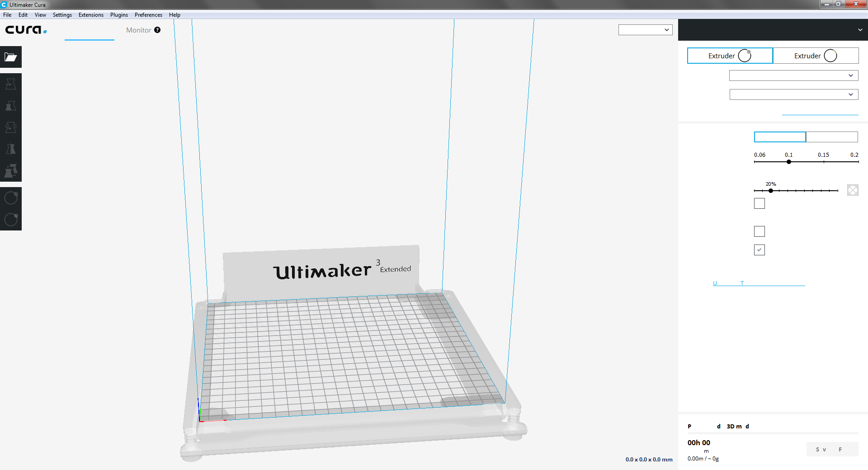
Task: Set layer height slider to 0.15
Action: tap(824, 162)
